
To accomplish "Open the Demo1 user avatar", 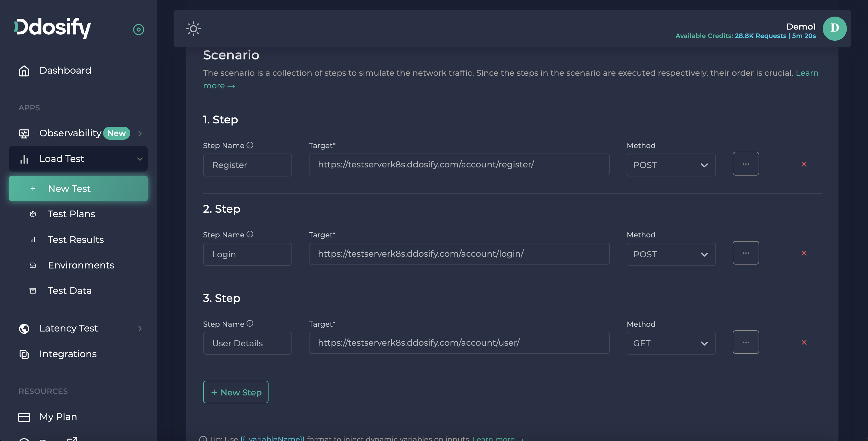I will 834,29.
